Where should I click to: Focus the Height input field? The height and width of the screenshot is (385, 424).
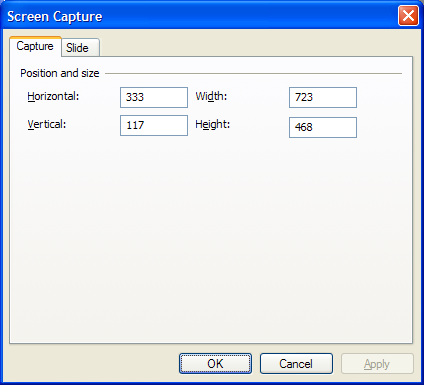(x=323, y=127)
